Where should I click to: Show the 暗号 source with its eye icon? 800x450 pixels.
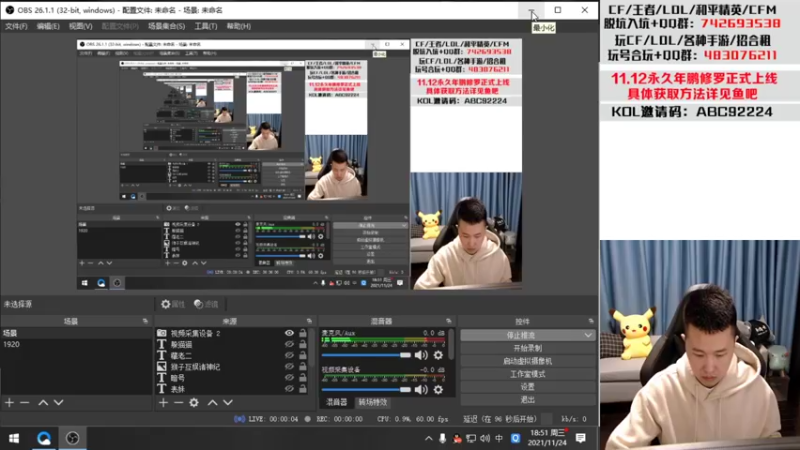click(289, 378)
